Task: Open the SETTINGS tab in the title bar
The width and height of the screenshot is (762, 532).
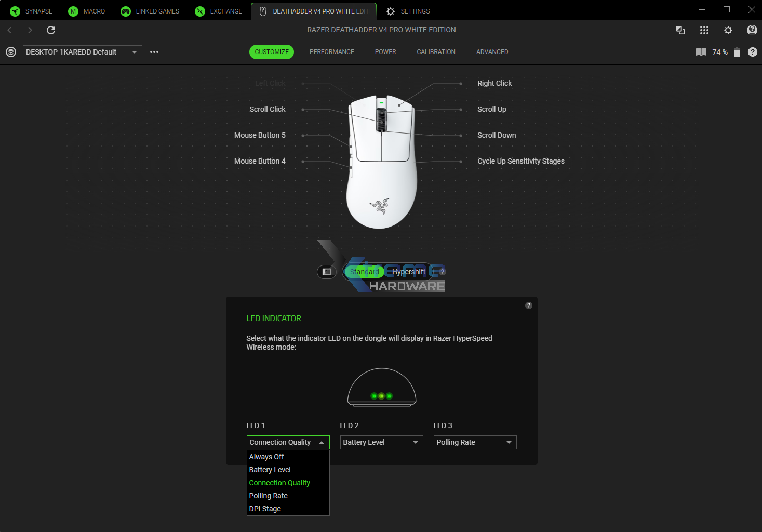Action: pos(408,11)
